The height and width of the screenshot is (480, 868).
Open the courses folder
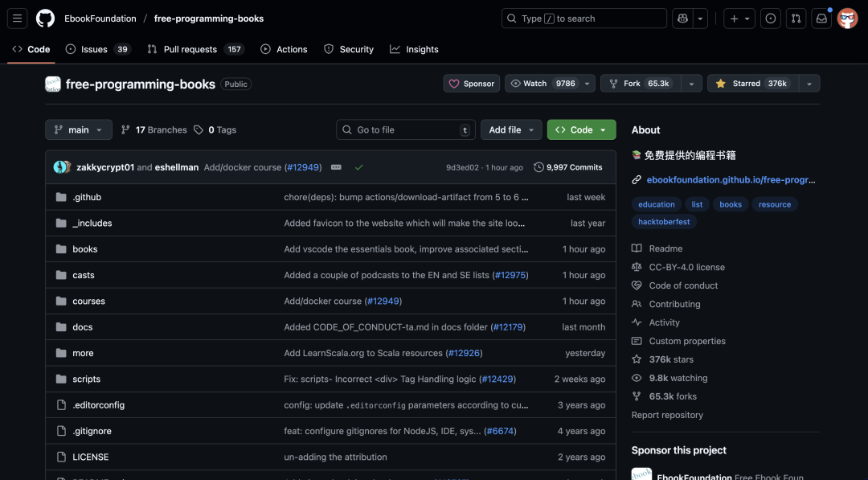(88, 302)
